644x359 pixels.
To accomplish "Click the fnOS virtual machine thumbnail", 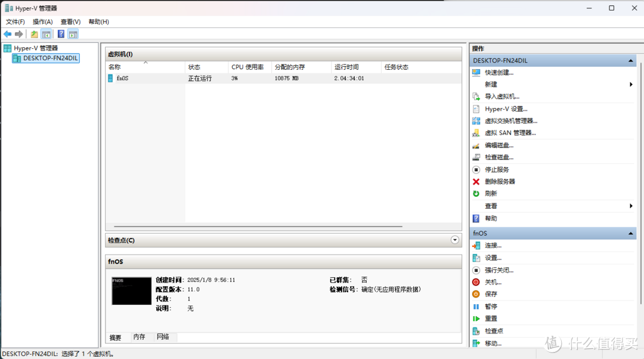I will 131,291.
